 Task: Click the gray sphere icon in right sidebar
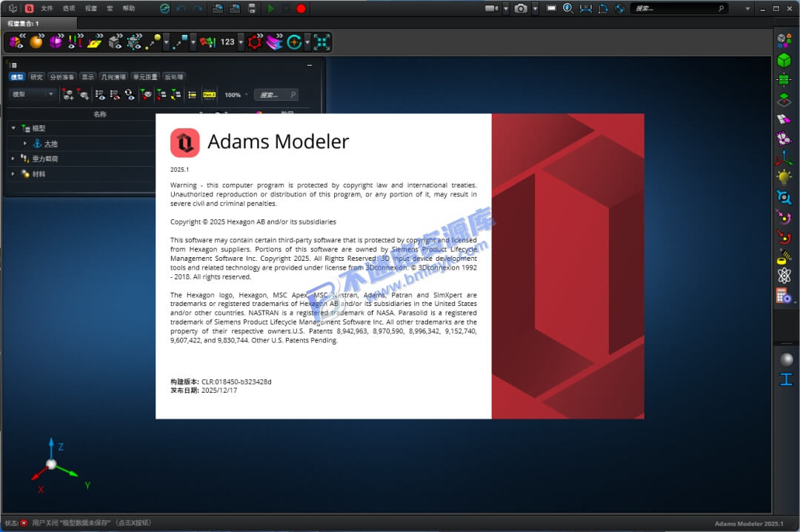[x=786, y=359]
